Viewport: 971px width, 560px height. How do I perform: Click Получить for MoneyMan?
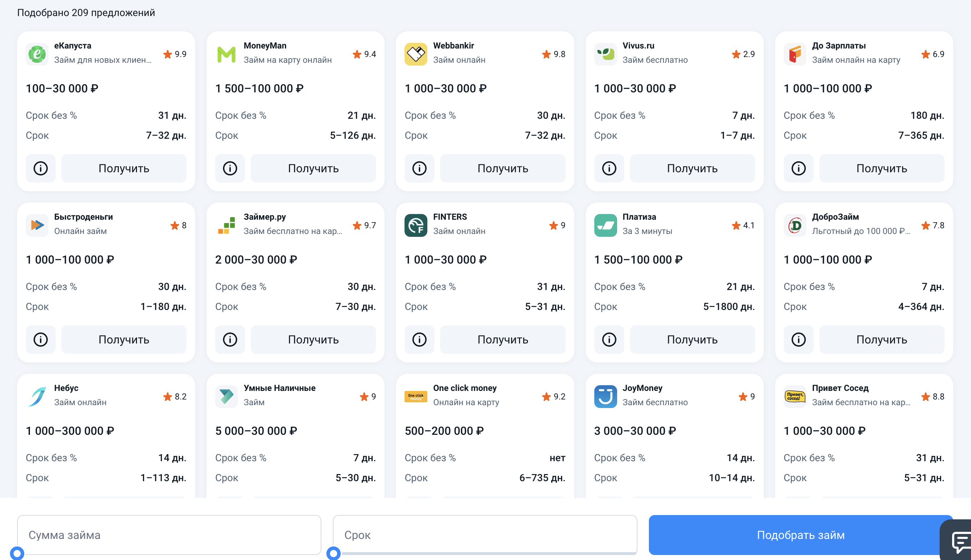pyautogui.click(x=314, y=168)
